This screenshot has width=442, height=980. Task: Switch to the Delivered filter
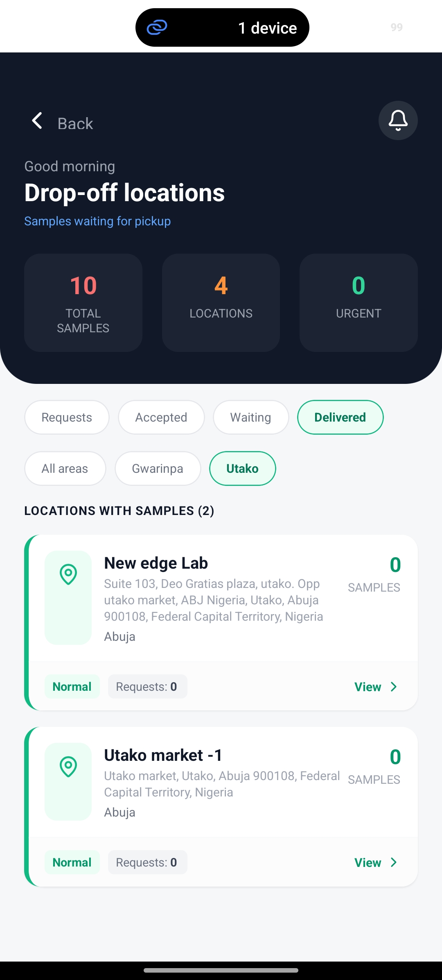340,417
